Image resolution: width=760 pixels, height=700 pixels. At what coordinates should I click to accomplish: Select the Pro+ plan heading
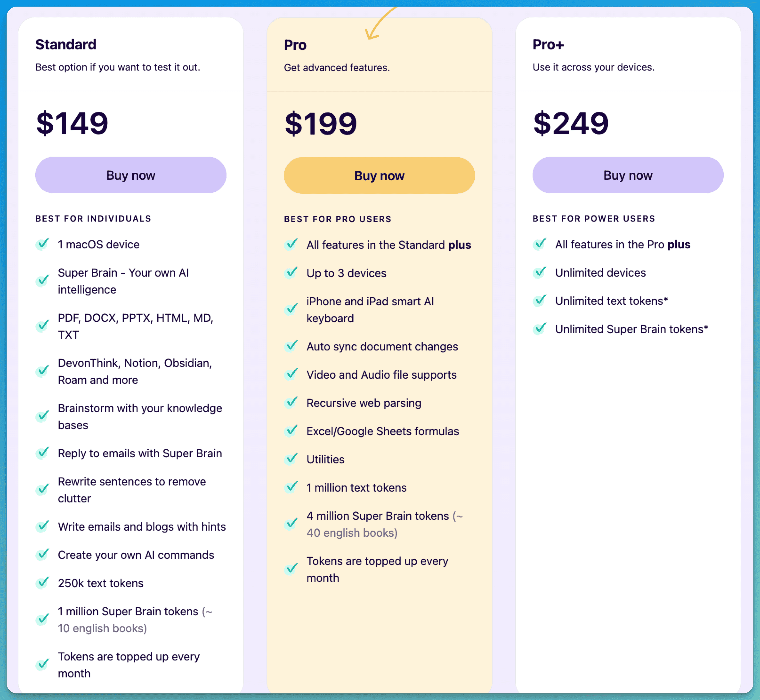point(548,44)
